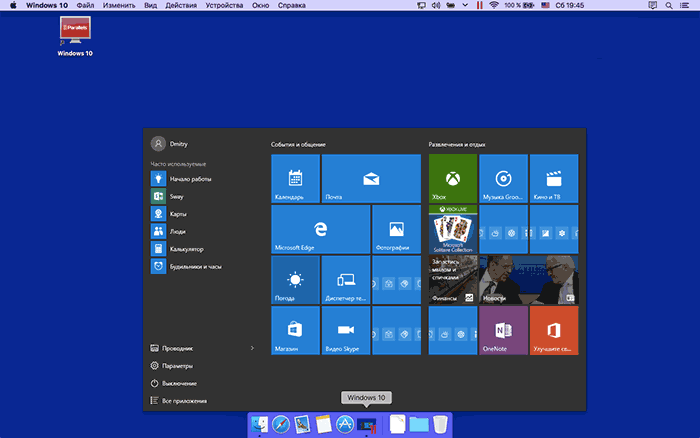The height and width of the screenshot is (438, 700).
Task: Click Выключение power option
Action: tap(180, 383)
